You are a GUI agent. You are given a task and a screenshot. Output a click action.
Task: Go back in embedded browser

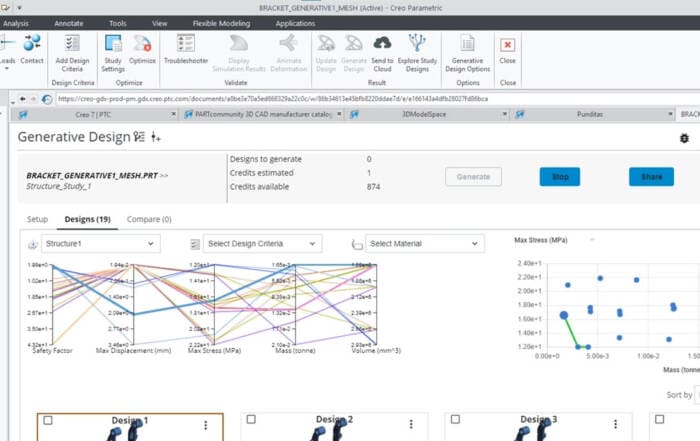point(22,99)
